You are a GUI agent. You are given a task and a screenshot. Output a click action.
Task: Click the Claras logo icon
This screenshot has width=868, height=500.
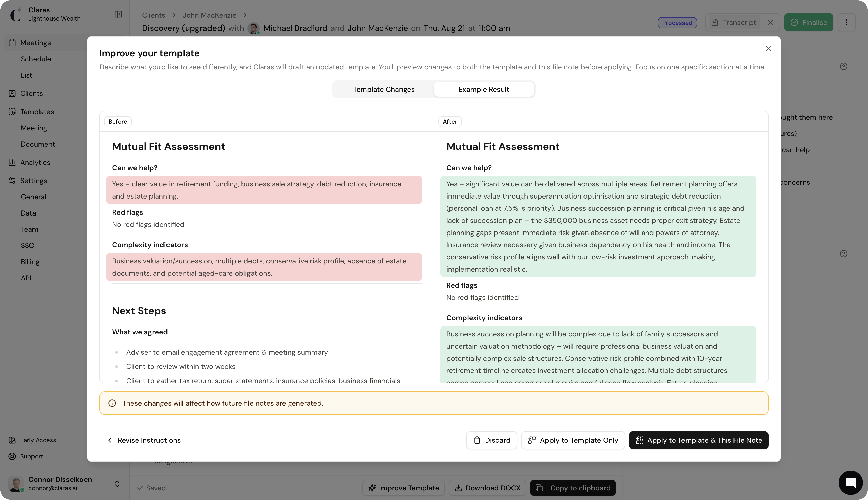[16, 14]
